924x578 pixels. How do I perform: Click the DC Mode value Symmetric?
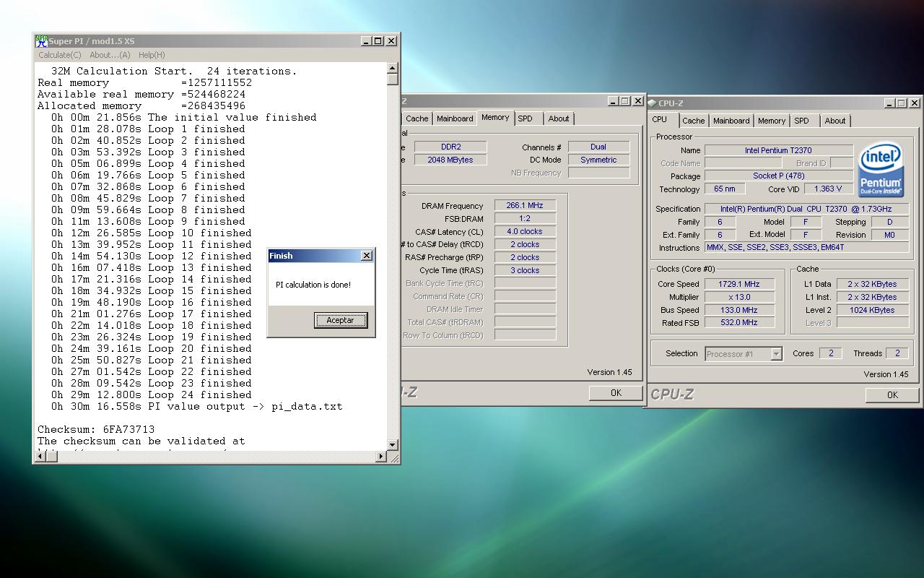[598, 160]
